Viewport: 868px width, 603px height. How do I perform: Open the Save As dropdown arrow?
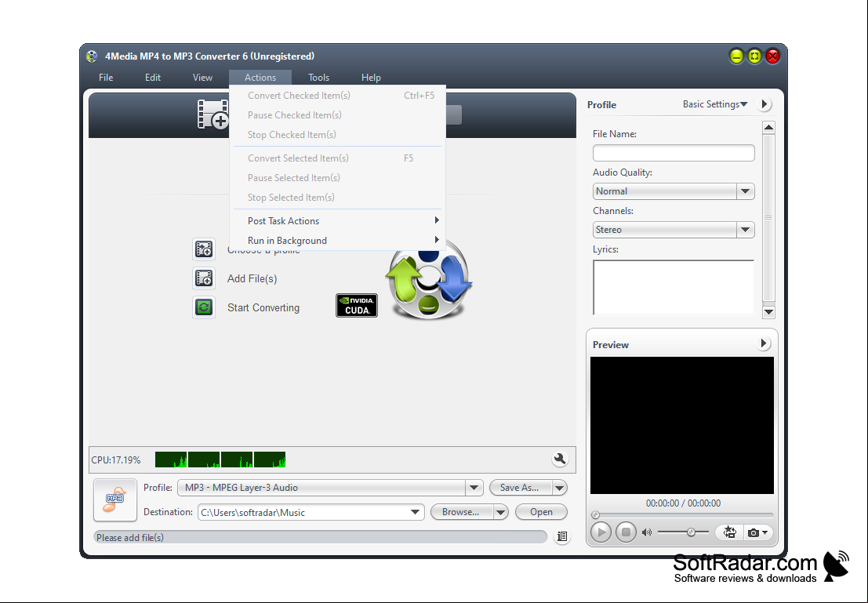[x=560, y=488]
